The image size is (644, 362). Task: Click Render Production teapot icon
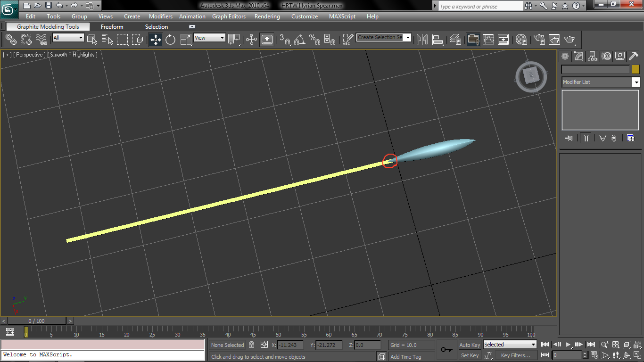[x=570, y=39]
